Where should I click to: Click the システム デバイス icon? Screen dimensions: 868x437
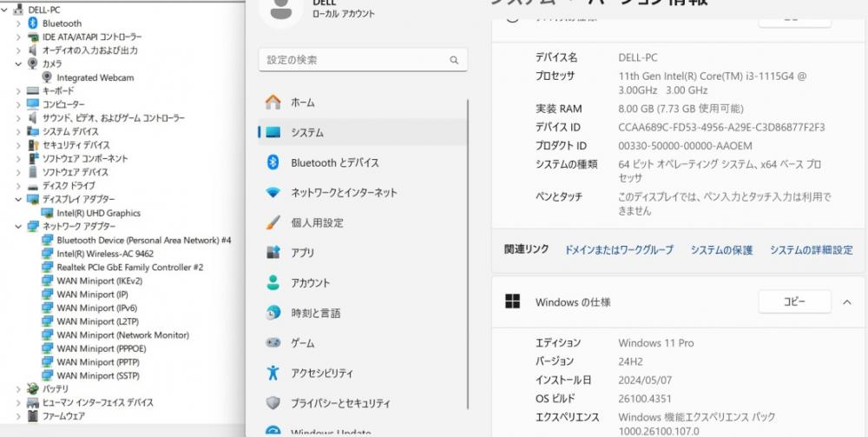tap(33, 131)
